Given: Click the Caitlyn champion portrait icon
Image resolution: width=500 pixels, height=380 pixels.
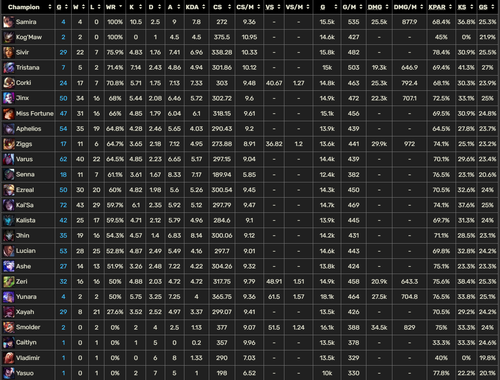Looking at the screenshot, I should pos(8,343).
